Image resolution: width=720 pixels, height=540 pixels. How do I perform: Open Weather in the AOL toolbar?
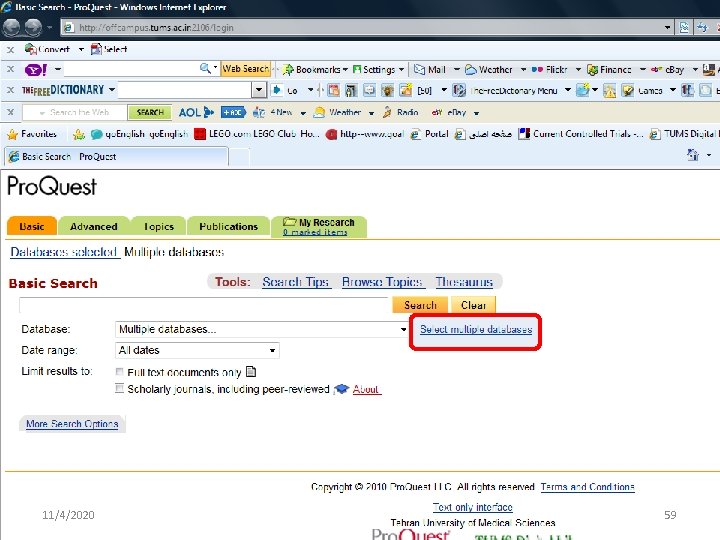pos(338,112)
